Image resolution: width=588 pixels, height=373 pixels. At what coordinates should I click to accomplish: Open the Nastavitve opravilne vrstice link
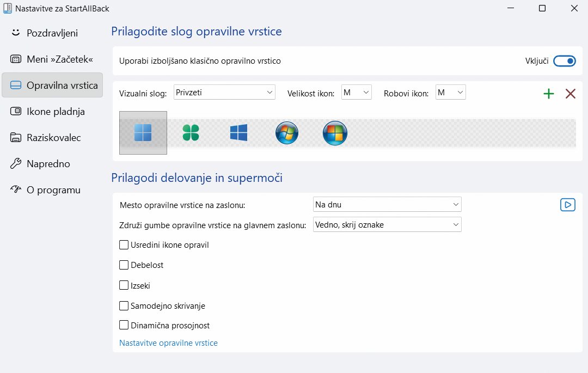(x=168, y=343)
